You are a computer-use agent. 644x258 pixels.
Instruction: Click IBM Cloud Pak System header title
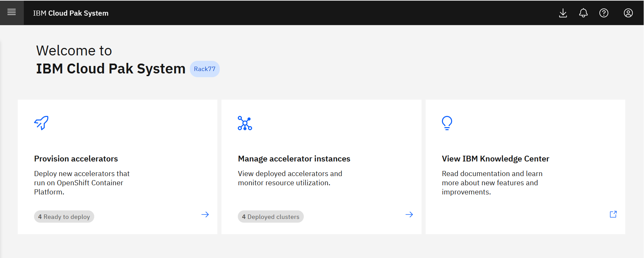71,13
